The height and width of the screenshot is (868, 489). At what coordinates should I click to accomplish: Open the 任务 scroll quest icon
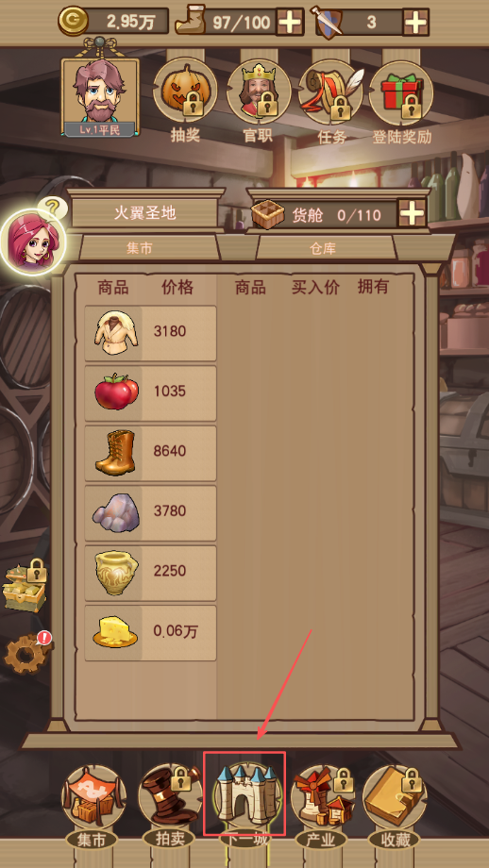point(331,92)
